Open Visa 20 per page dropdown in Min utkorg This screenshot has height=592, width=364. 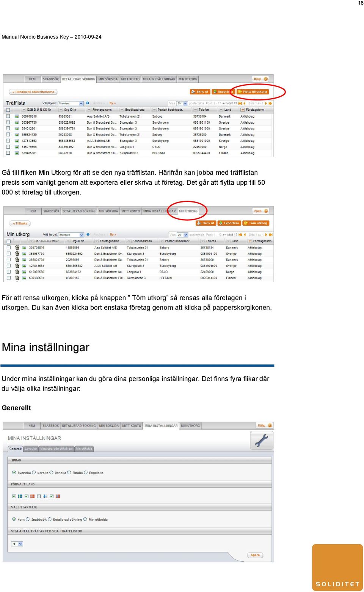[x=183, y=235]
